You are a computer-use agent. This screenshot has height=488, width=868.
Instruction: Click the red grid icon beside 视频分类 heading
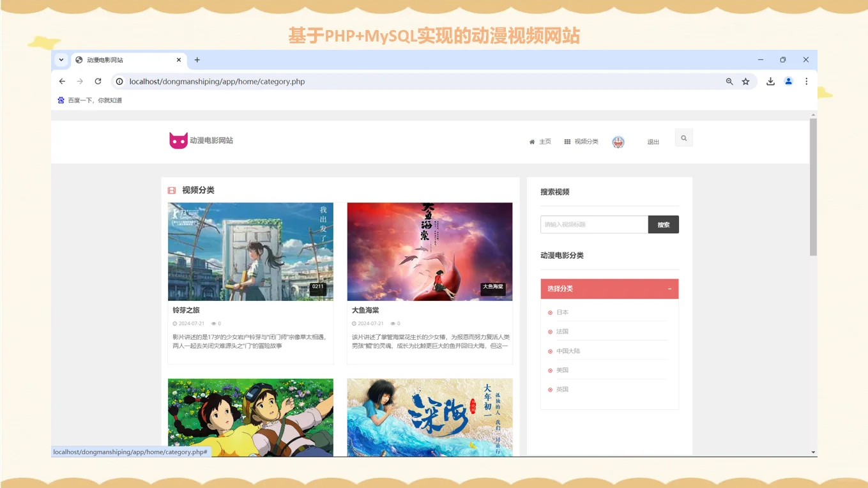click(171, 190)
